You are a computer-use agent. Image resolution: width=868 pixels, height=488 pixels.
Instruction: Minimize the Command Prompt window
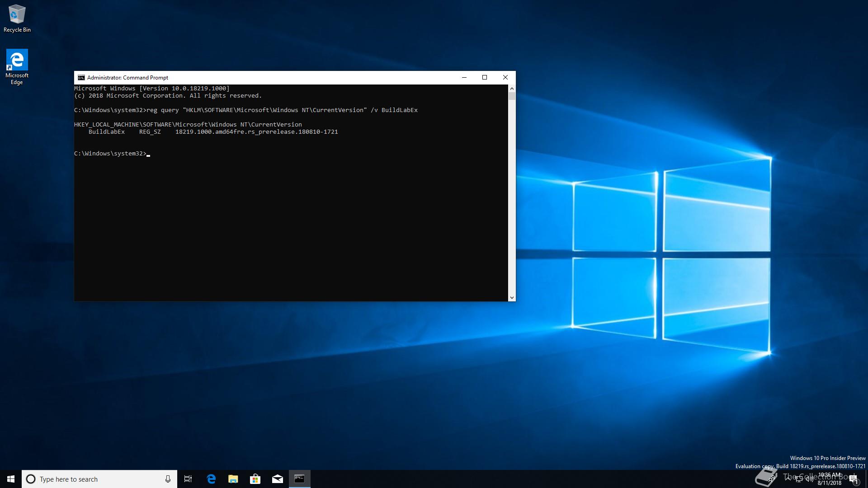[464, 77]
